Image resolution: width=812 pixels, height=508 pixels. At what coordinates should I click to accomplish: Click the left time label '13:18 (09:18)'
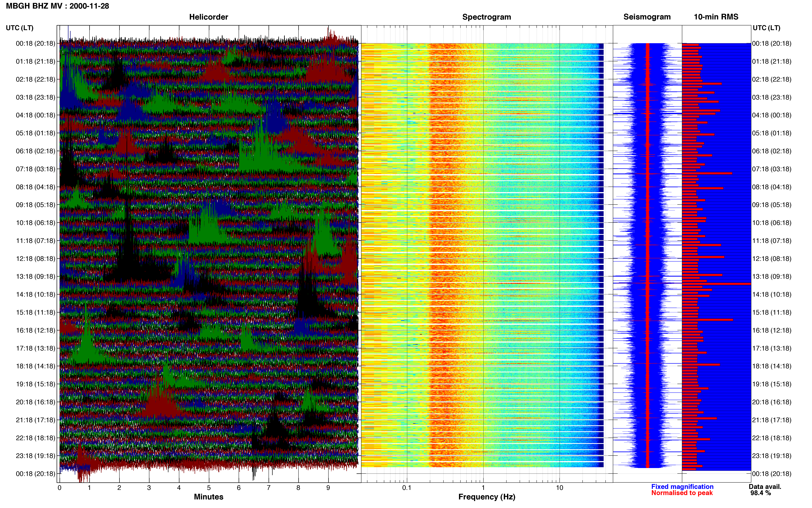36,277
